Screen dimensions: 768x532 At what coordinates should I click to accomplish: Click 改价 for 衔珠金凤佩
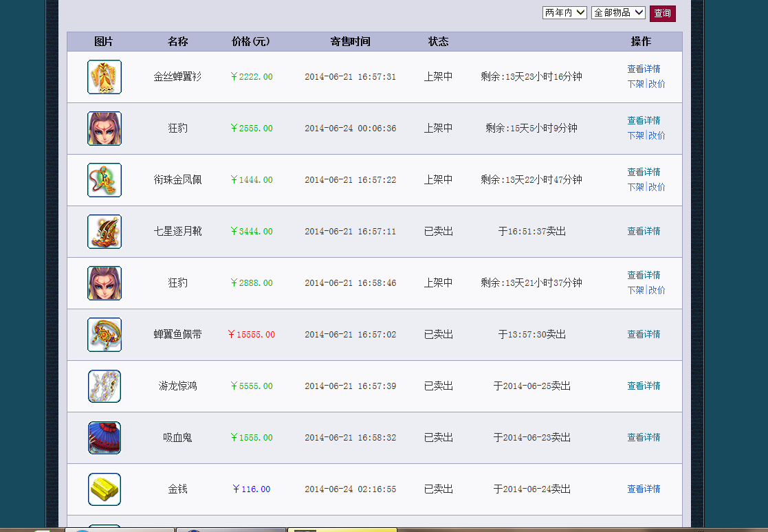tap(657, 187)
